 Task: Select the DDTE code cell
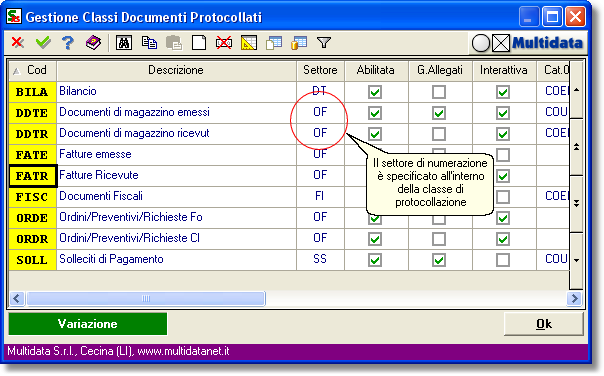(x=32, y=113)
